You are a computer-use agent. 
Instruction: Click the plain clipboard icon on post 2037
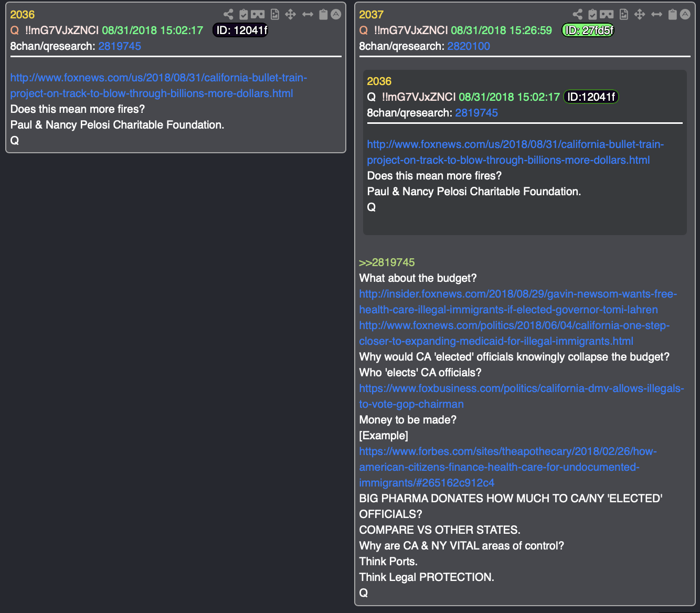pyautogui.click(x=672, y=15)
